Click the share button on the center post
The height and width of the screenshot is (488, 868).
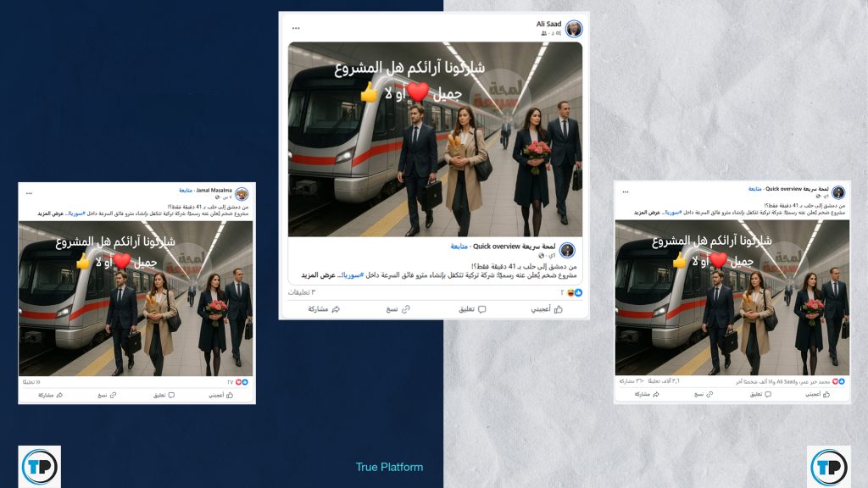(324, 309)
